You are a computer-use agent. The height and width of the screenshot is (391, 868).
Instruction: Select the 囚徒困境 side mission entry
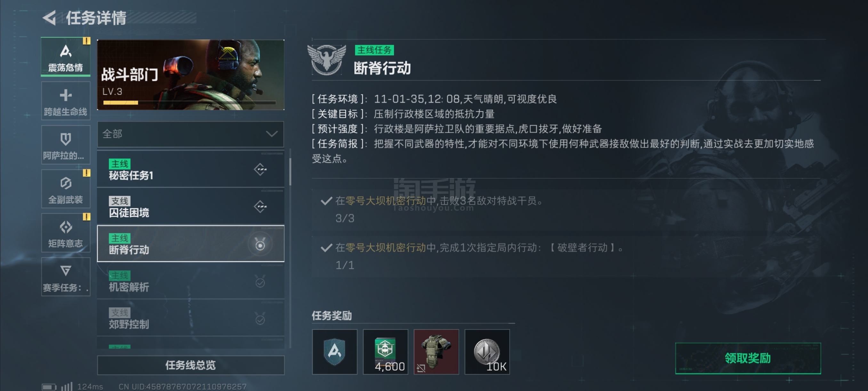click(x=190, y=206)
